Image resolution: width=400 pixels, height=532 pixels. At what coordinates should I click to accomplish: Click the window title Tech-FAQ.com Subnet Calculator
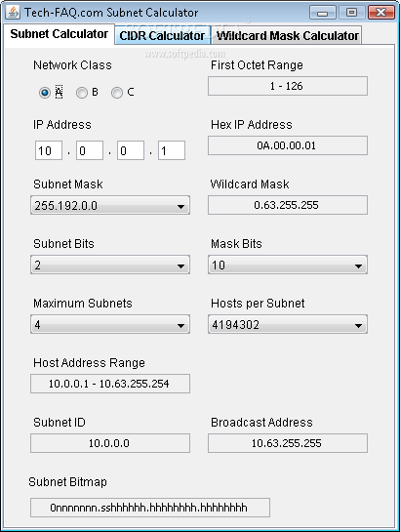(111, 13)
